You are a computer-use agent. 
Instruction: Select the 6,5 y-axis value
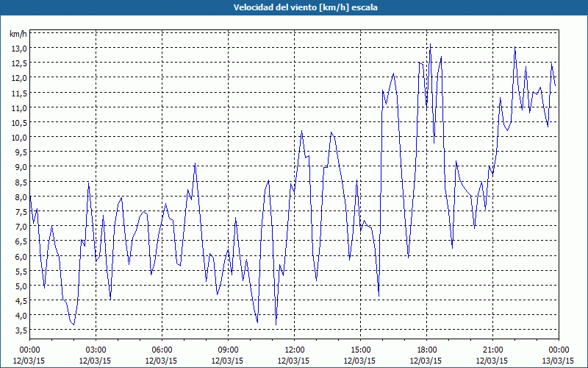click(x=21, y=241)
